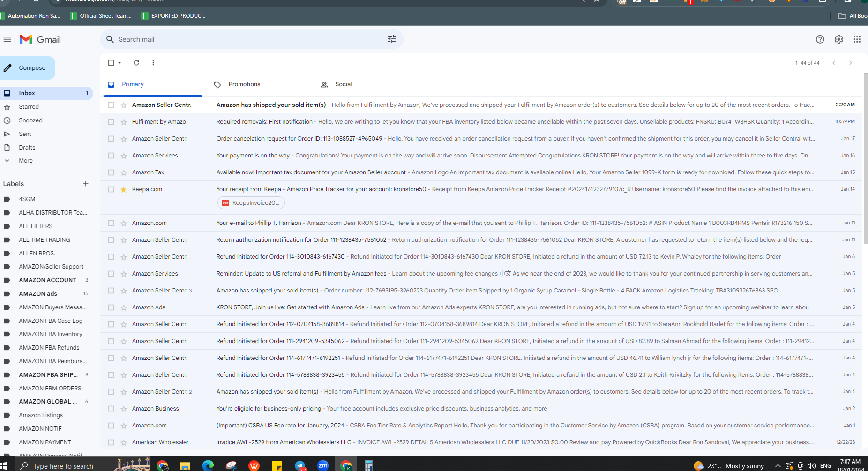868x471 pixels.
Task: Open Calculator from the taskbar
Action: [x=369, y=465]
